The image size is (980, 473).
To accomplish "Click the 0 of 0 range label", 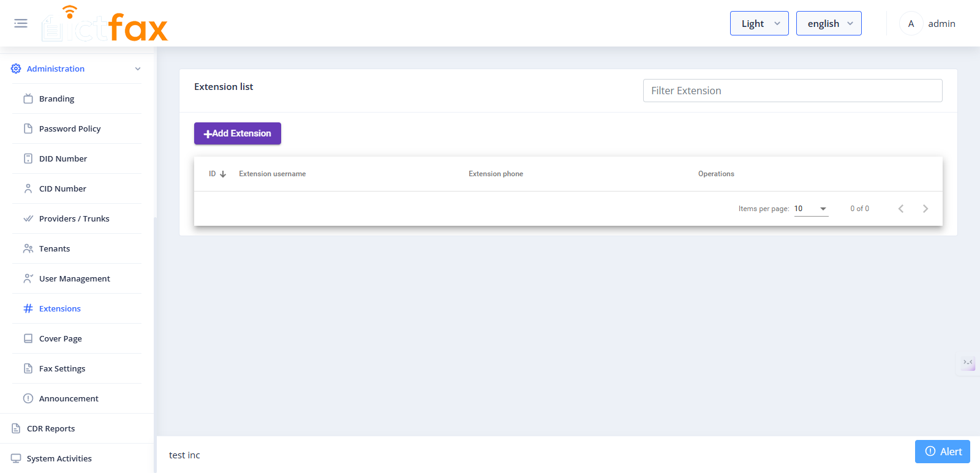I will [859, 209].
